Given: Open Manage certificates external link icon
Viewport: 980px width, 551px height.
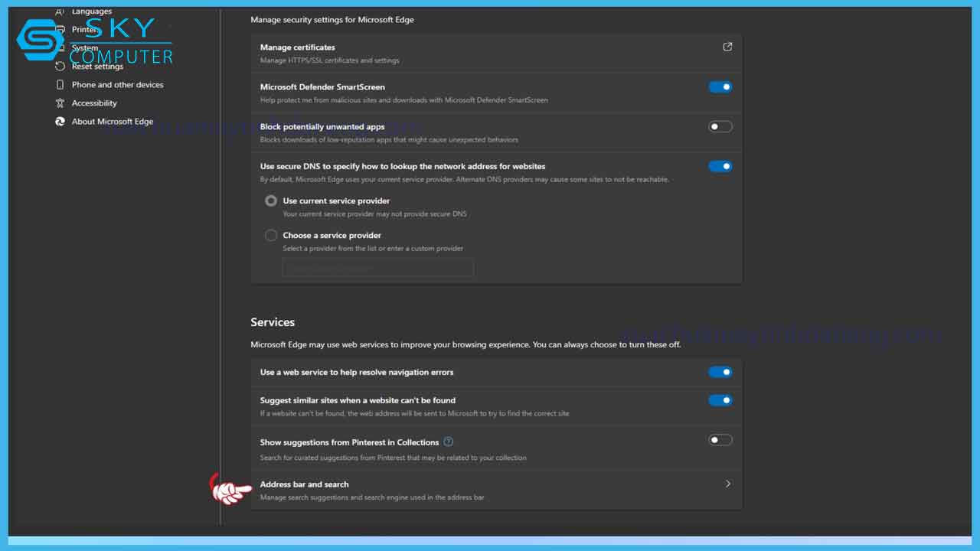Looking at the screenshot, I should (x=727, y=47).
